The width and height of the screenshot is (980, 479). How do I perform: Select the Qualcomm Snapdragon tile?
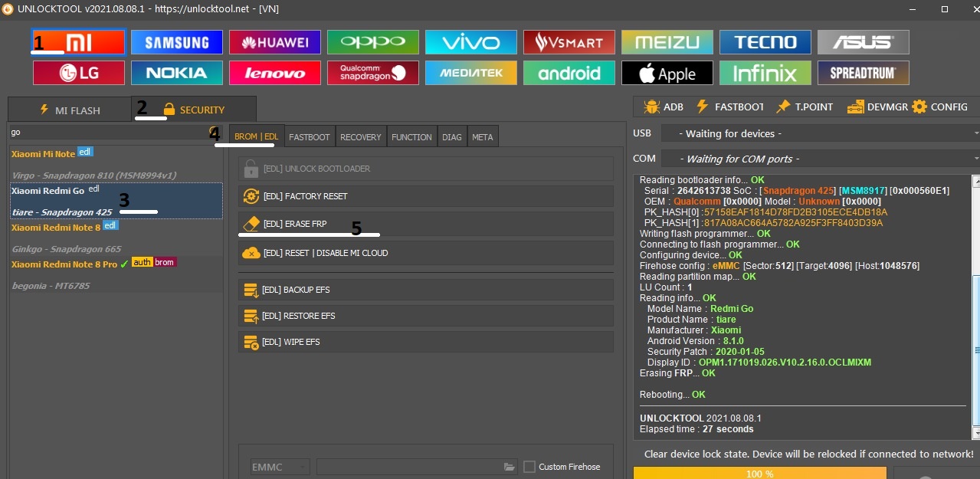pyautogui.click(x=373, y=73)
